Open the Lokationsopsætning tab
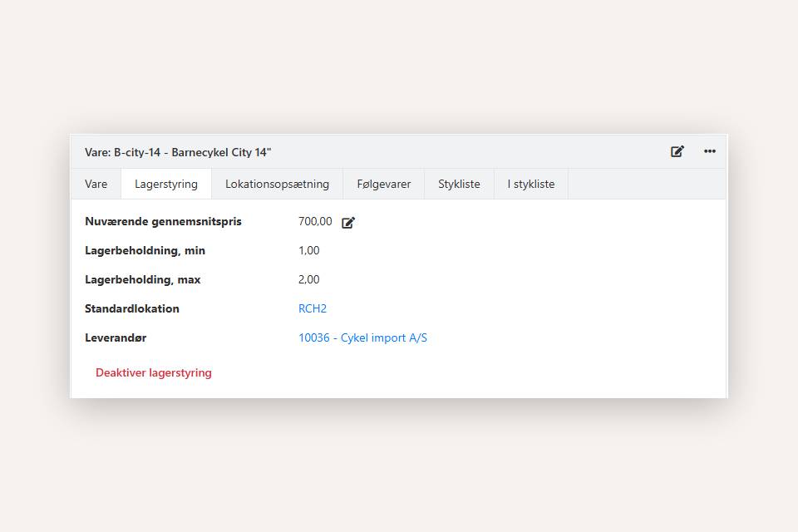This screenshot has width=798, height=532. click(277, 184)
